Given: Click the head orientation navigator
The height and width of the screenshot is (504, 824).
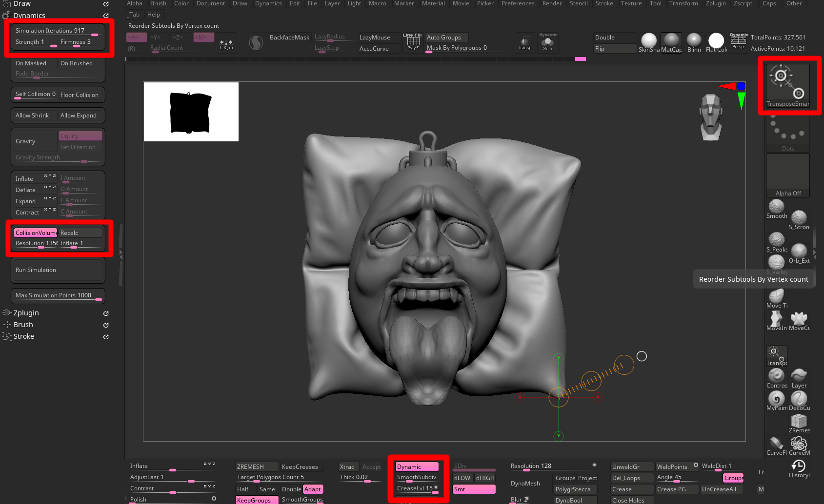Looking at the screenshot, I should coord(711,117).
